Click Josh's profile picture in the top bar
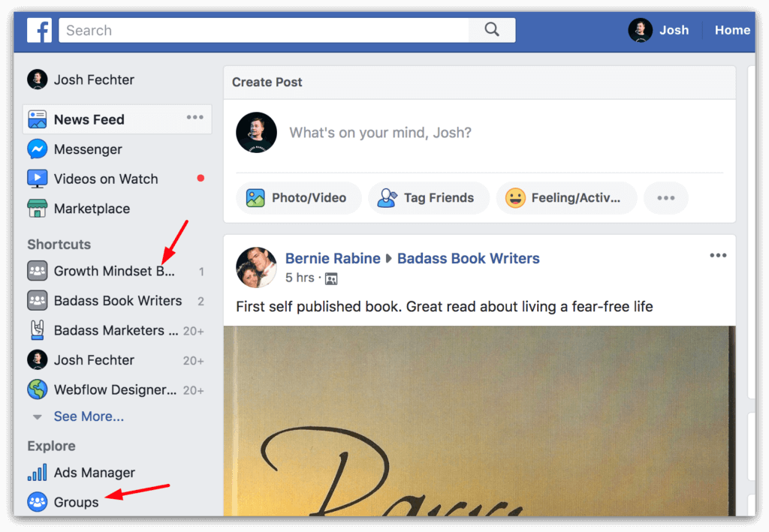Screen dimensions: 769x532 point(640,30)
